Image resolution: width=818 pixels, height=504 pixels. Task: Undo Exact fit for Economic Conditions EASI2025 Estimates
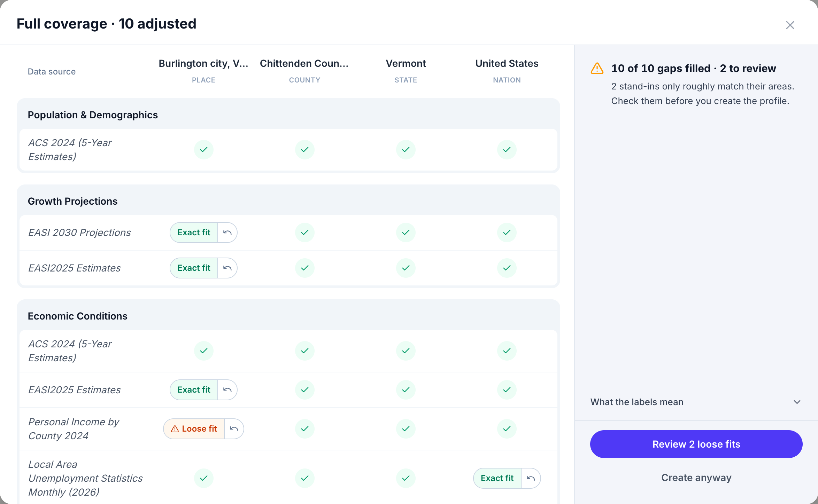(227, 390)
